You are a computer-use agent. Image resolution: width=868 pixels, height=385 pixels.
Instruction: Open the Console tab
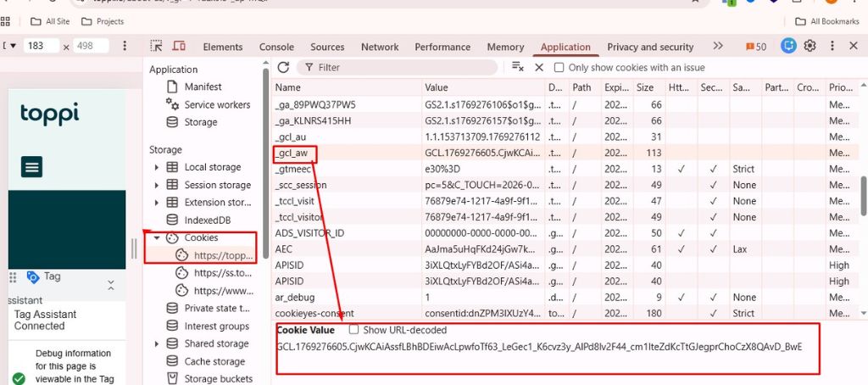coord(276,47)
